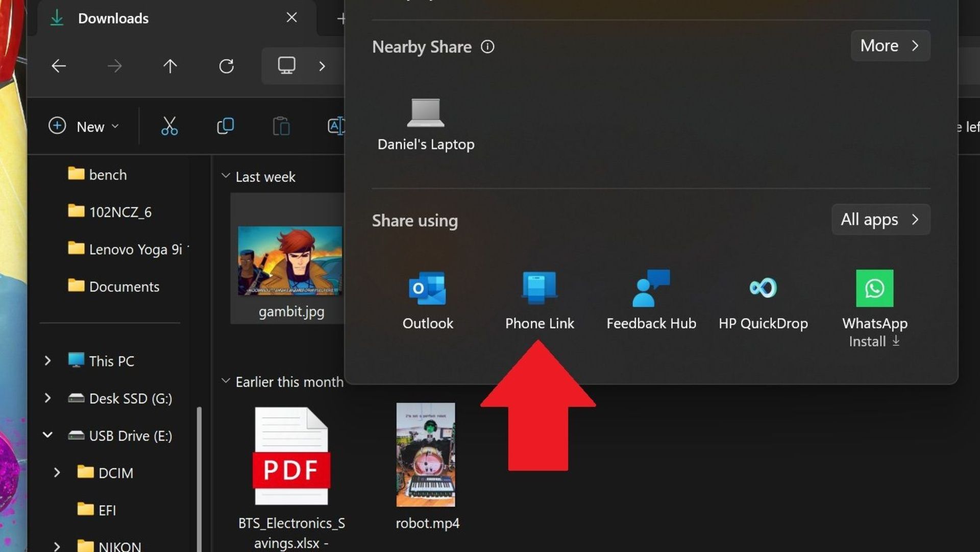Screen dimensions: 980x552
Task: Navigate up one directory level
Action: pyautogui.click(x=170, y=65)
